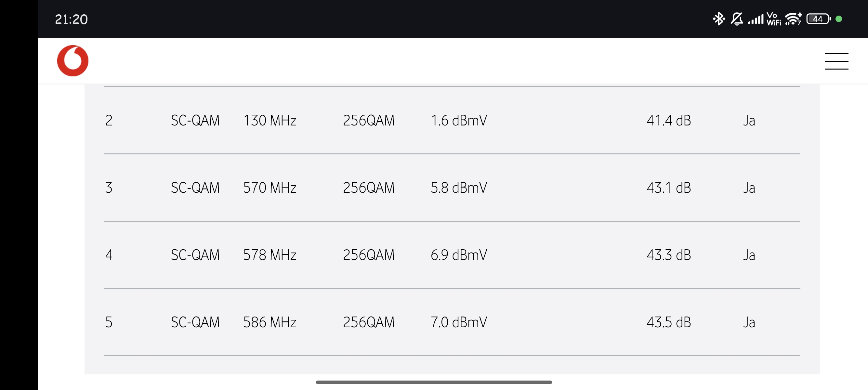Select the 6.9 dBmV power level
The width and height of the screenshot is (868, 390).
pos(459,255)
